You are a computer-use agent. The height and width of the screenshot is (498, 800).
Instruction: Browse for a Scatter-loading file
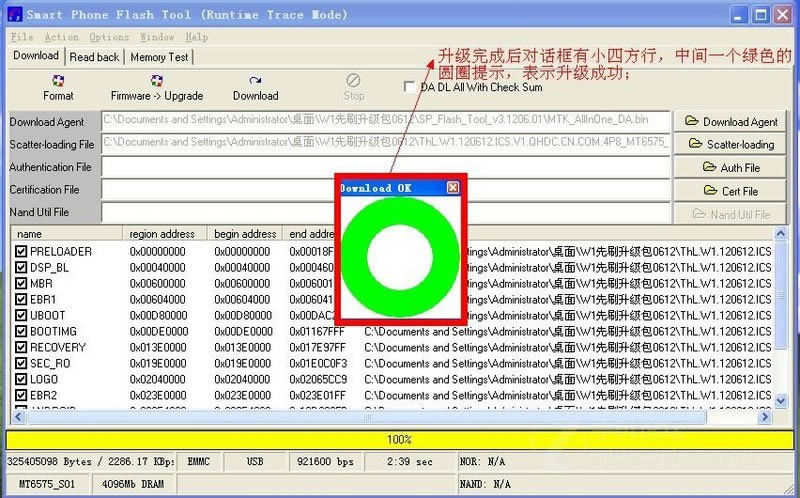click(731, 144)
